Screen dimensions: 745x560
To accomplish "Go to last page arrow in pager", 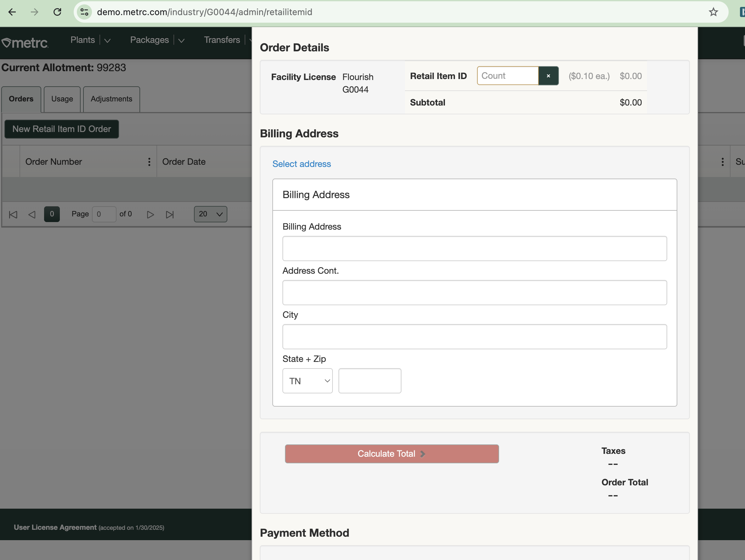I will 170,214.
